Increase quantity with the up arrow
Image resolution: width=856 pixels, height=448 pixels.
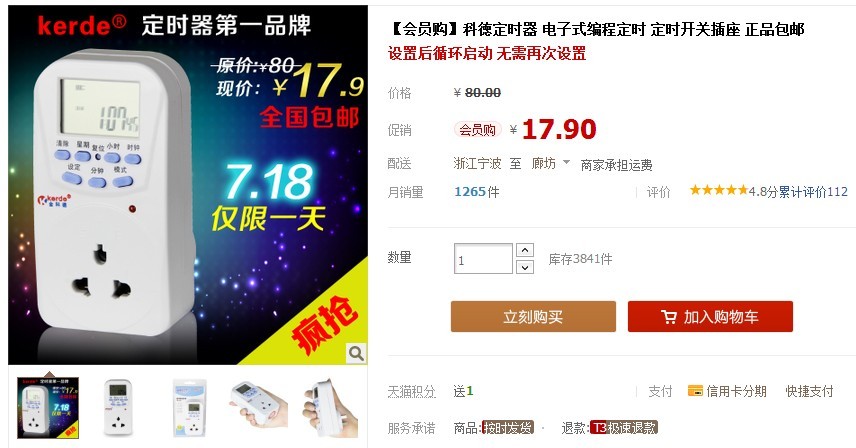(x=525, y=250)
